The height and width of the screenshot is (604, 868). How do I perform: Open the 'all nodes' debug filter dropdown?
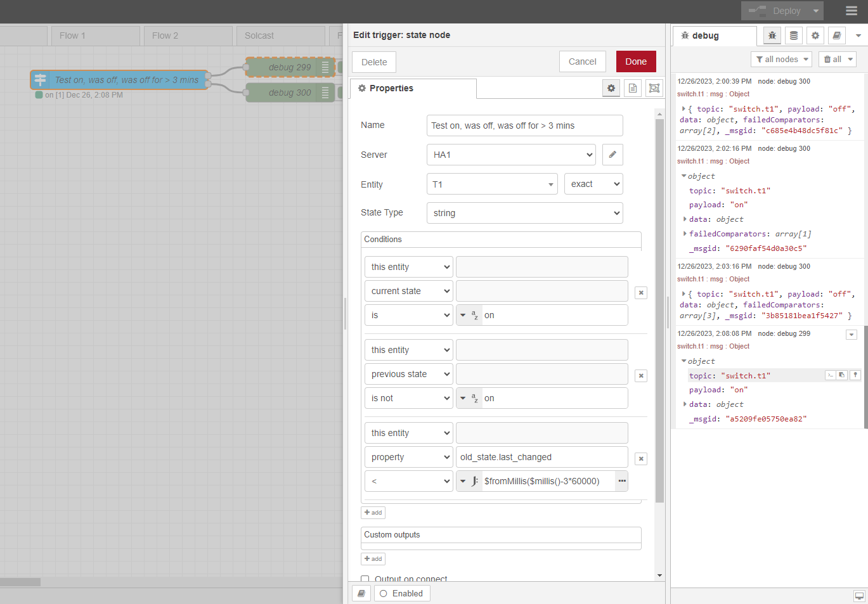781,59
